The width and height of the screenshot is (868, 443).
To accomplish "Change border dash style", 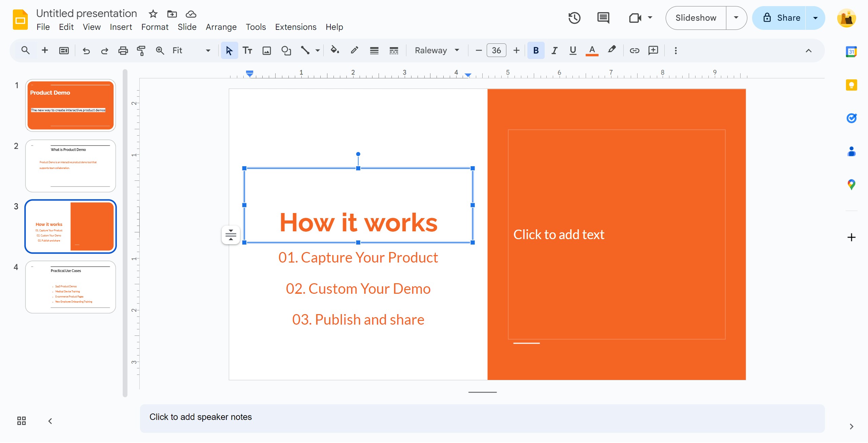I will (394, 51).
